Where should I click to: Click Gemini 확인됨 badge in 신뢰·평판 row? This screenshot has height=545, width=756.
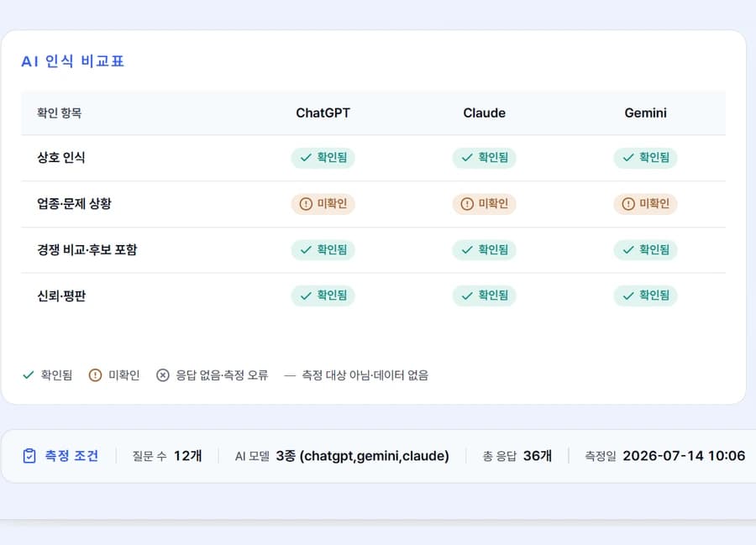coord(645,296)
